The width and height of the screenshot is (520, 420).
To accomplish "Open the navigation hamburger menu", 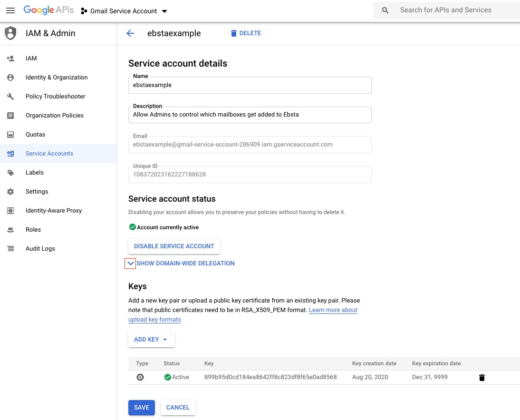I will pyautogui.click(x=10, y=10).
